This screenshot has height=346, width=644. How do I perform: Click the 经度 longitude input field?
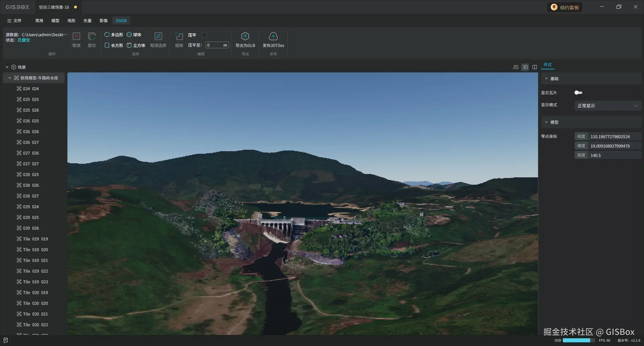click(x=615, y=136)
